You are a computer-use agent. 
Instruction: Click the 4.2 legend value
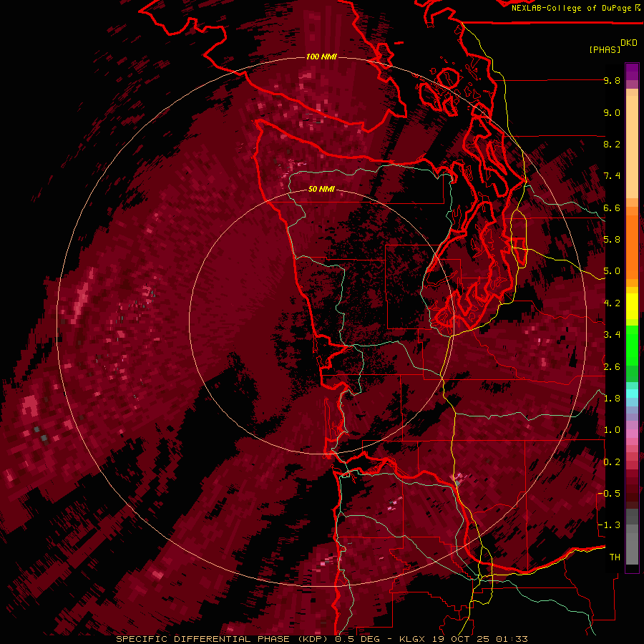(x=612, y=303)
